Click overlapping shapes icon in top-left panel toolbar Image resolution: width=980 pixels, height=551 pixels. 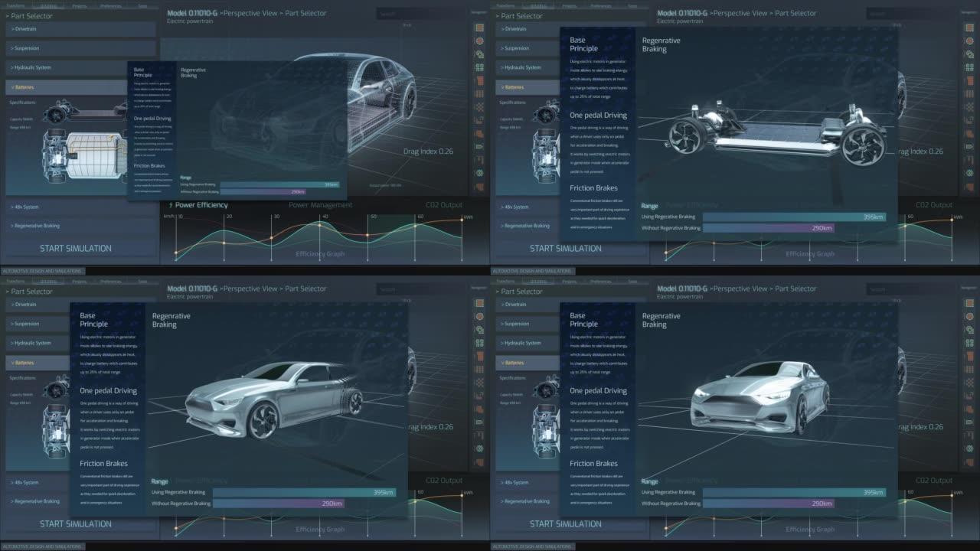(x=480, y=54)
